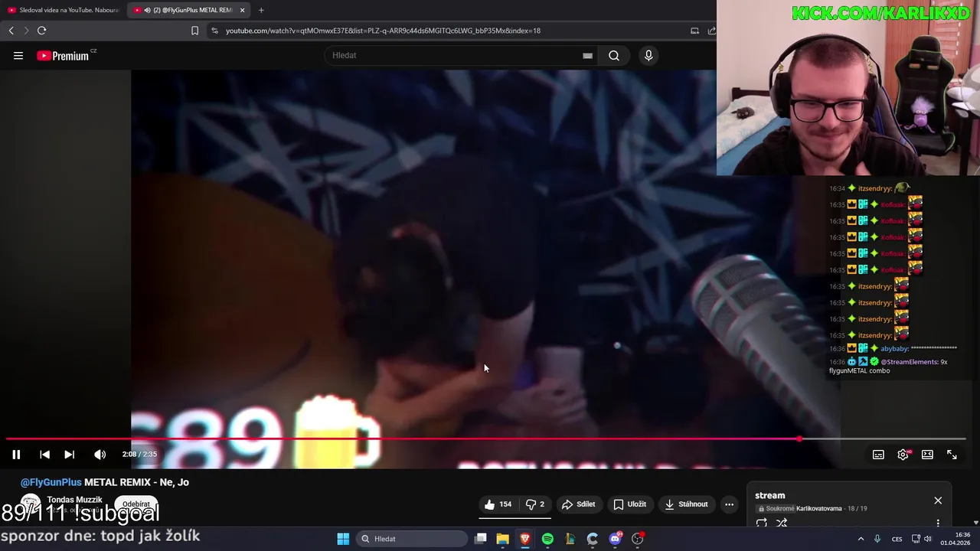Open Spotify from taskbar
The image size is (980, 551).
pos(547,539)
